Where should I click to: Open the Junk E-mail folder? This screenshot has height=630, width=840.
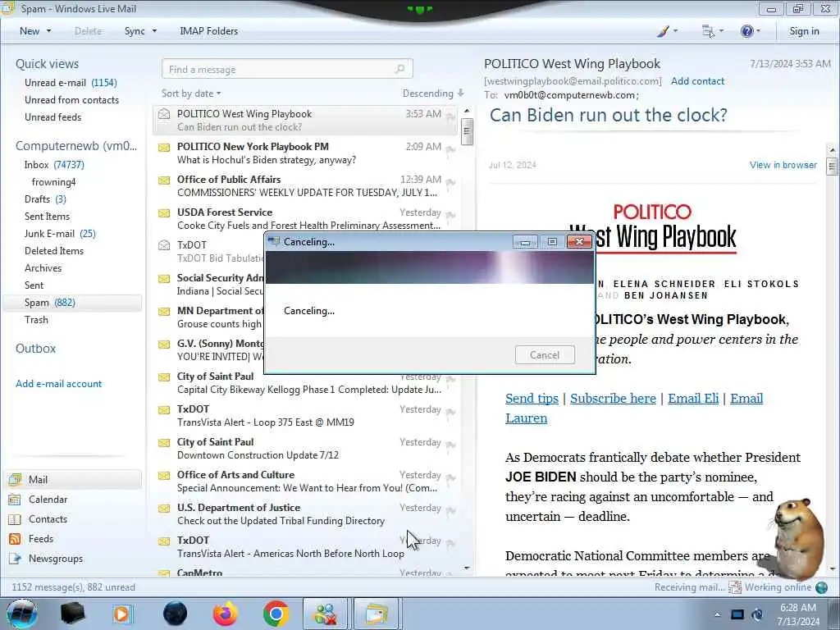point(60,233)
